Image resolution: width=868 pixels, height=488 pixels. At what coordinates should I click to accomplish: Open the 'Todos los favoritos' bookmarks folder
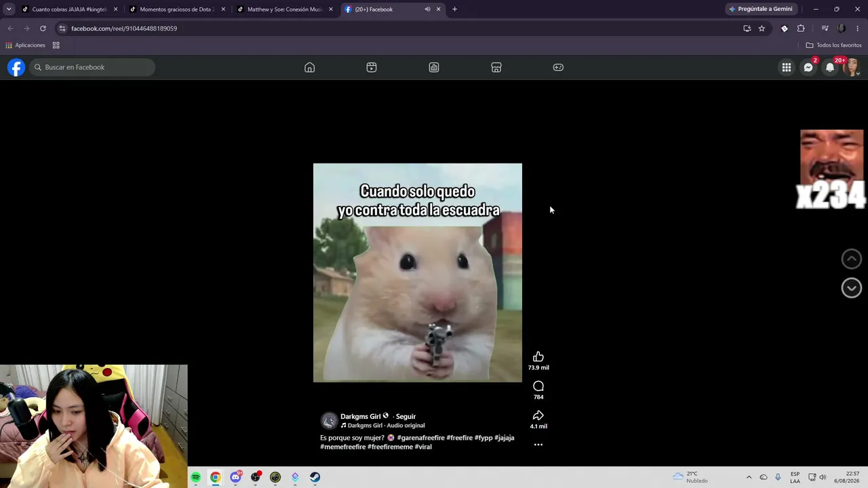(x=833, y=45)
